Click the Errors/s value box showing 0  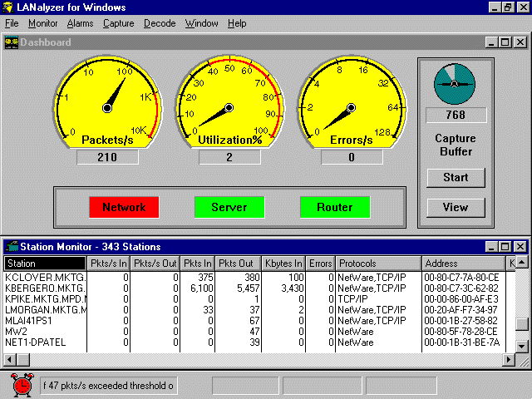(x=352, y=157)
